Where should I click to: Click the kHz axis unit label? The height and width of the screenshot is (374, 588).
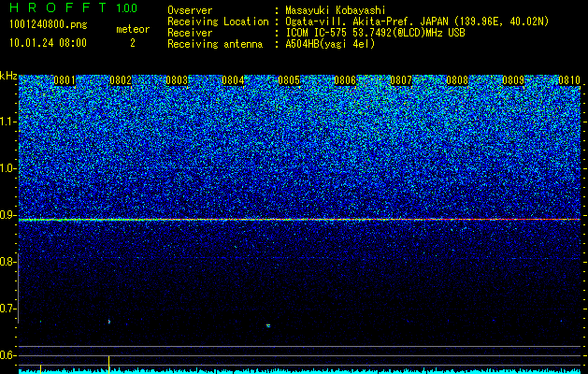(8, 76)
